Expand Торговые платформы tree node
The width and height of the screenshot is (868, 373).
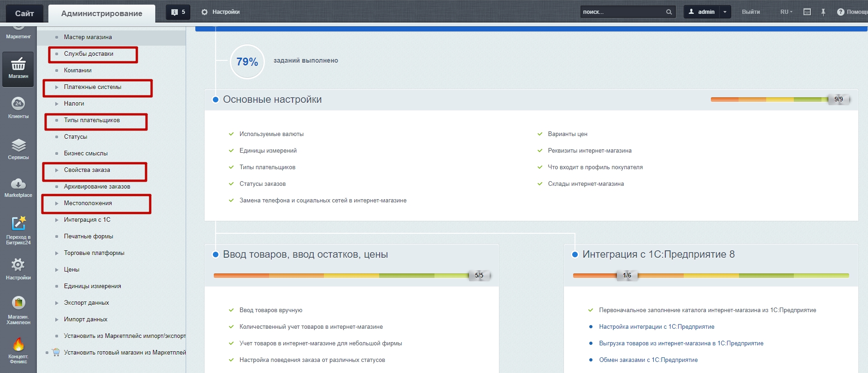click(57, 253)
